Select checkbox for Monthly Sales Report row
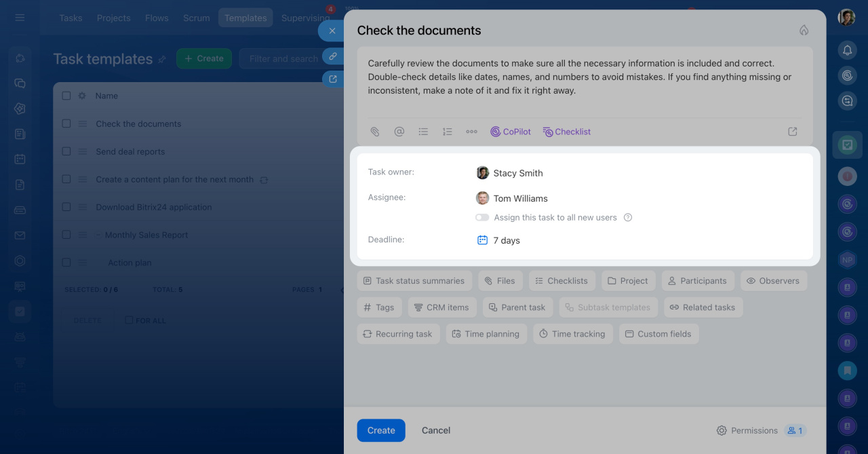868x454 pixels. pos(66,235)
